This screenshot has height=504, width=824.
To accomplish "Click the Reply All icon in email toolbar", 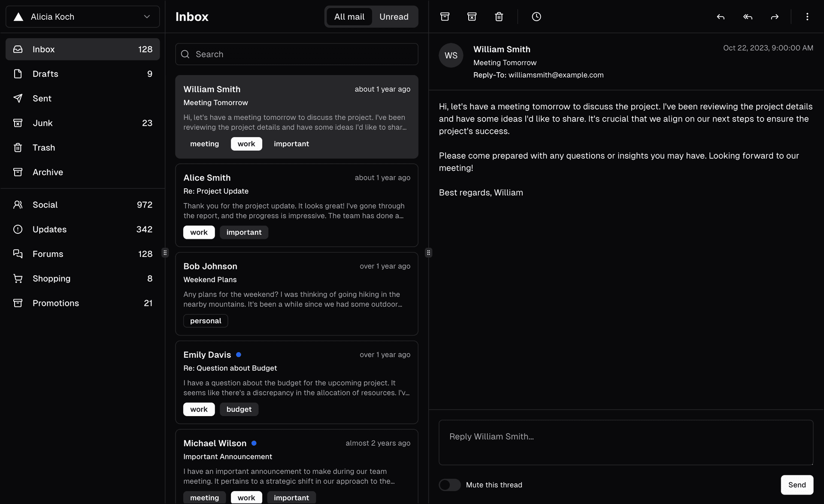I will 748,16.
